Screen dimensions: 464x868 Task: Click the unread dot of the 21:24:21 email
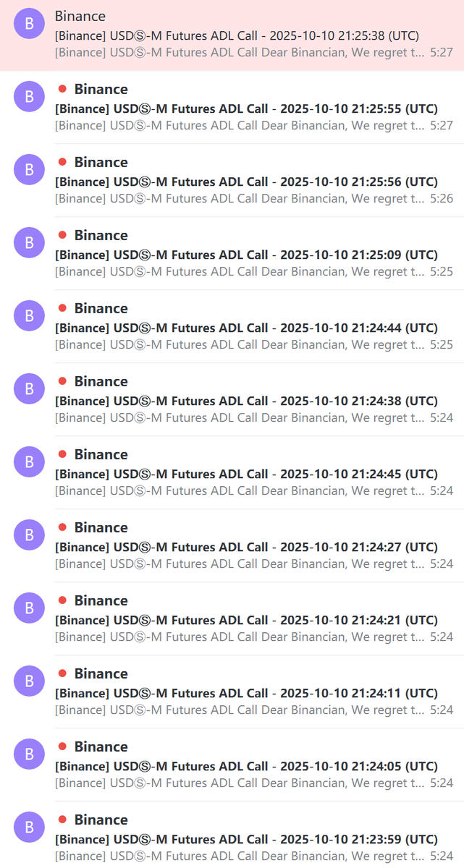point(62,600)
